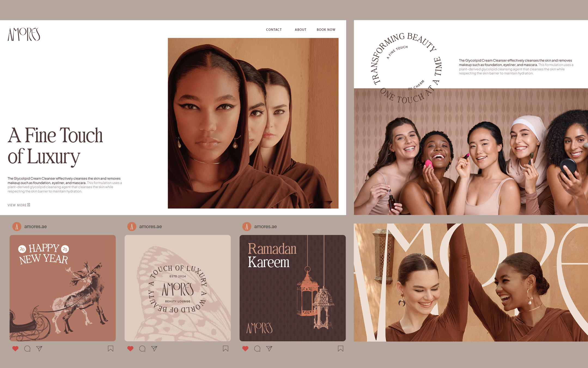The width and height of the screenshot is (588, 368).
Task: Open the comment bubble under Ramadan Kareem post
Action: (x=257, y=348)
